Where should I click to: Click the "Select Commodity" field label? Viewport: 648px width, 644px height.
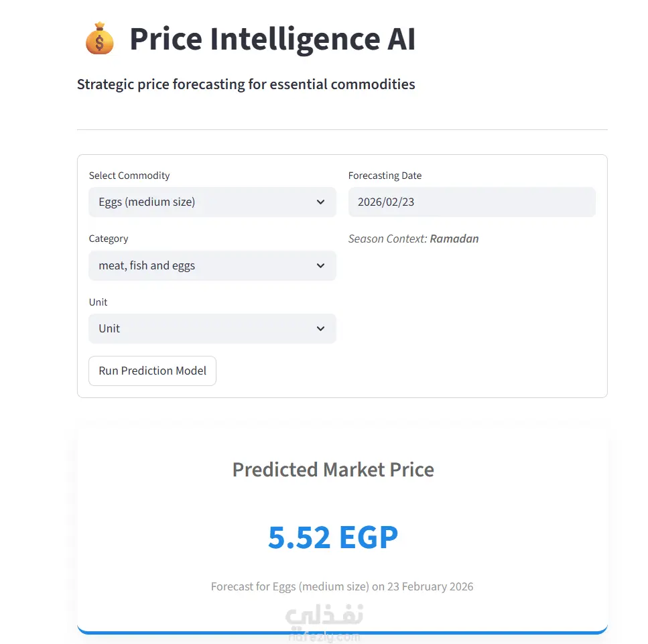pyautogui.click(x=129, y=176)
